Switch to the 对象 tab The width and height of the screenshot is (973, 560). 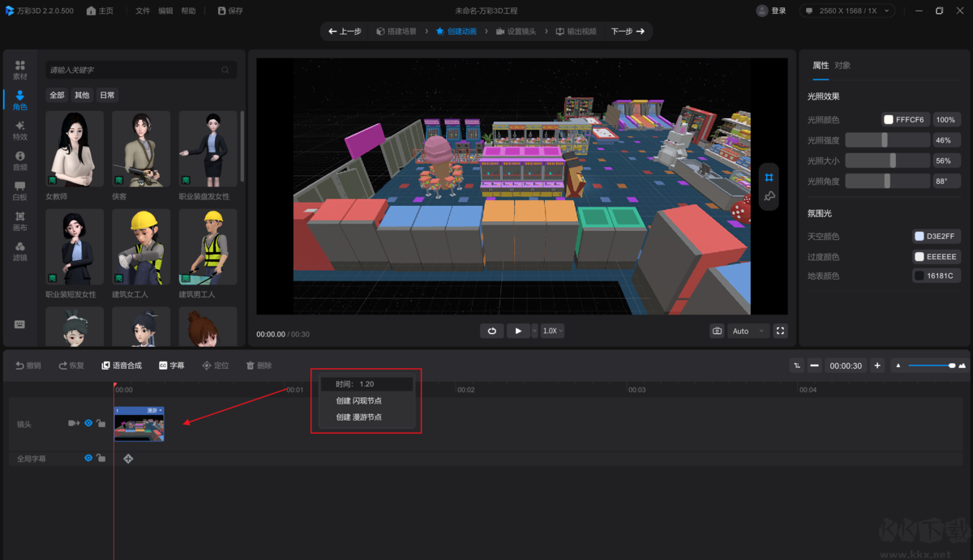(842, 66)
